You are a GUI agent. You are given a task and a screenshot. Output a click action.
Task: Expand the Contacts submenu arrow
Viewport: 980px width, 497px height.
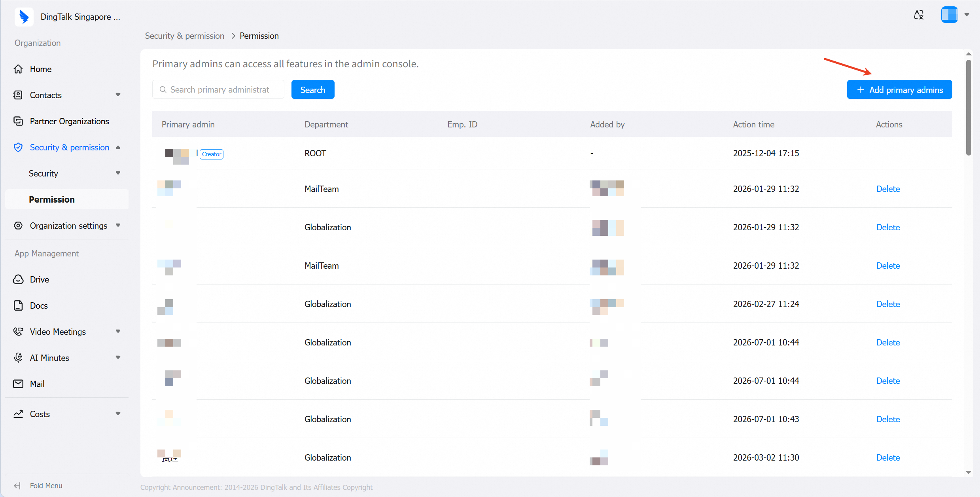(118, 95)
